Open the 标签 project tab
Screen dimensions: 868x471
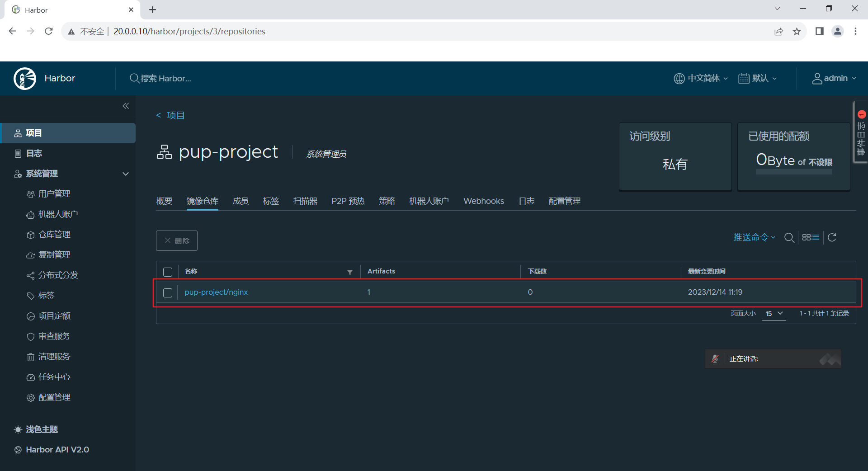point(271,201)
